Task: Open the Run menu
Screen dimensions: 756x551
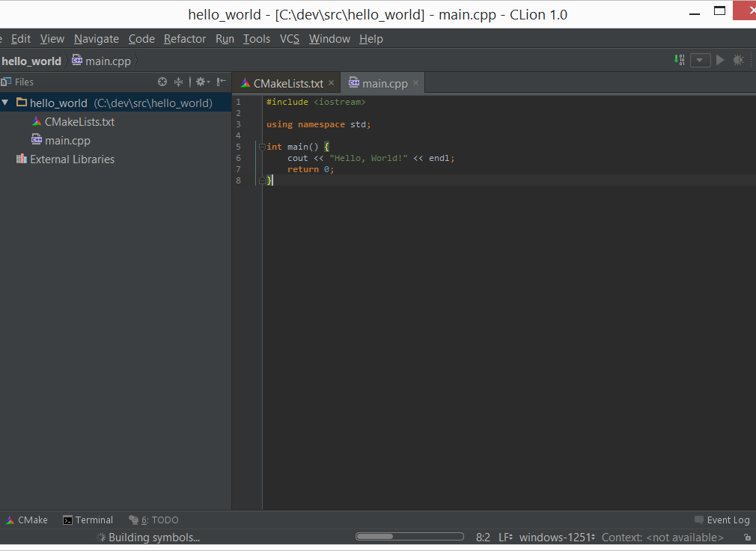Action: (x=225, y=39)
